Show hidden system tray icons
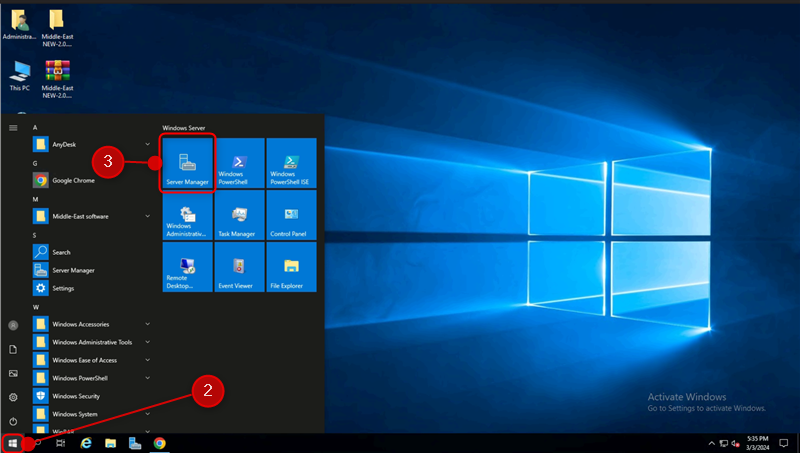 coord(711,443)
